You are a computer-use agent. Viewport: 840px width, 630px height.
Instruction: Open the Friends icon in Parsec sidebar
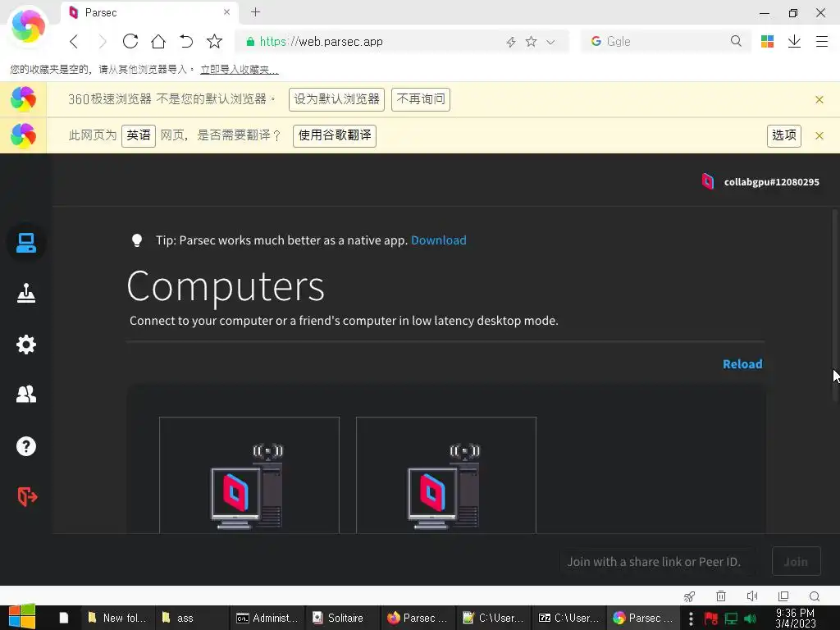tap(25, 395)
